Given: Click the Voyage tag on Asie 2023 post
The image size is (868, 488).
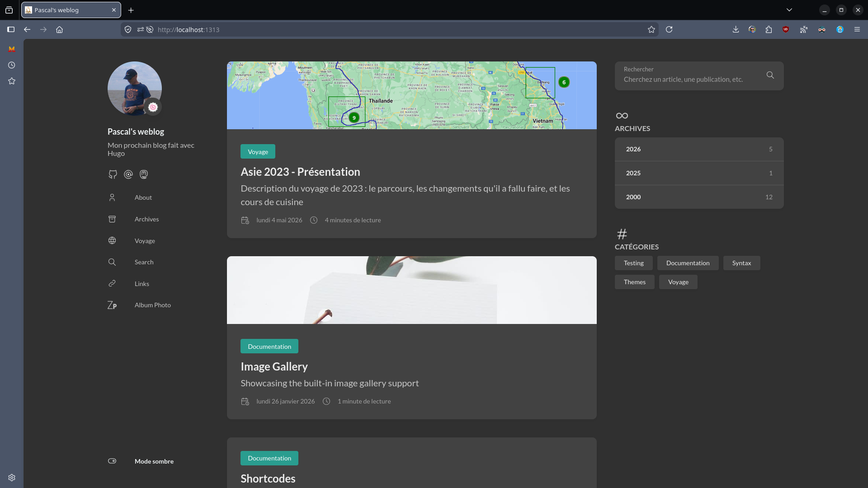Looking at the screenshot, I should 258,151.
